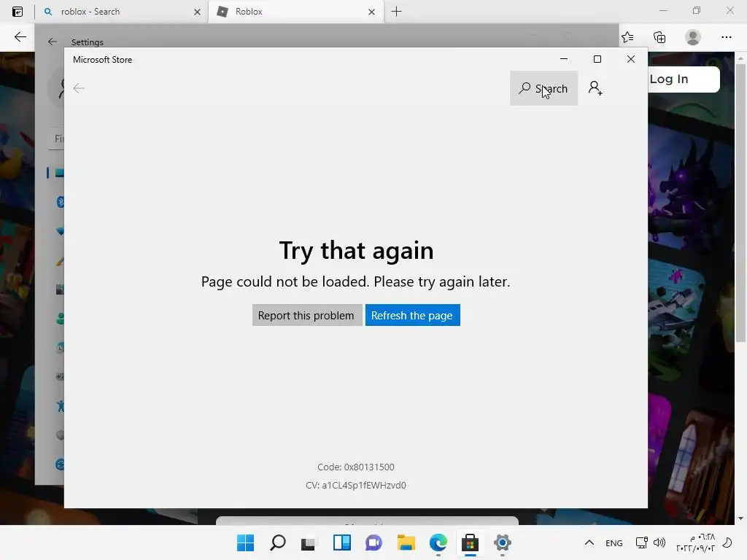This screenshot has height=560, width=747.
Task: Open Edge Settings and more menu
Action: click(x=726, y=37)
